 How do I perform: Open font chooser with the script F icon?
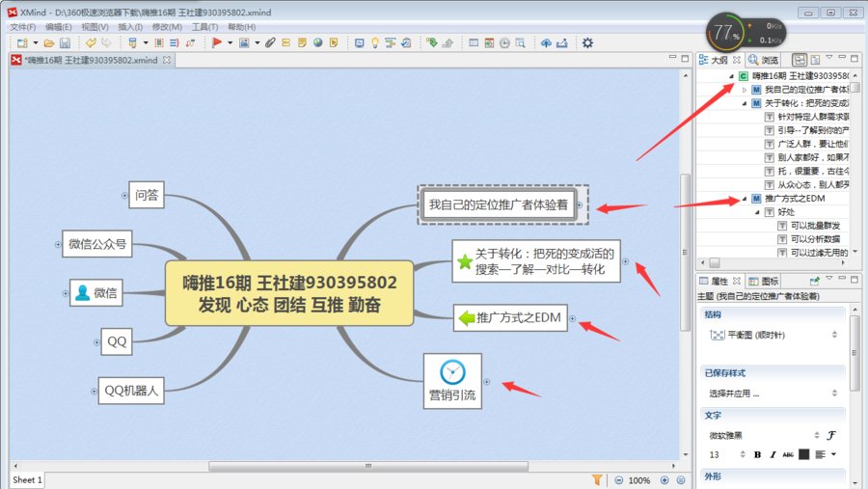coord(831,435)
